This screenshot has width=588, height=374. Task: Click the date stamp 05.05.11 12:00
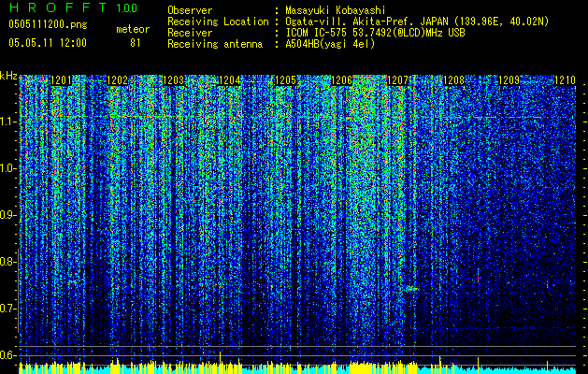pos(48,42)
